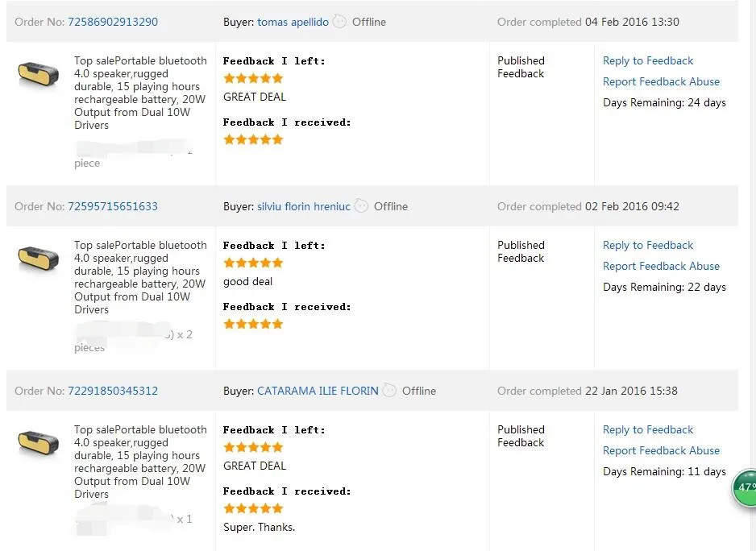Screen dimensions: 756x551
Task: Reply to Feedback for 22 Jan order
Action: click(x=648, y=429)
